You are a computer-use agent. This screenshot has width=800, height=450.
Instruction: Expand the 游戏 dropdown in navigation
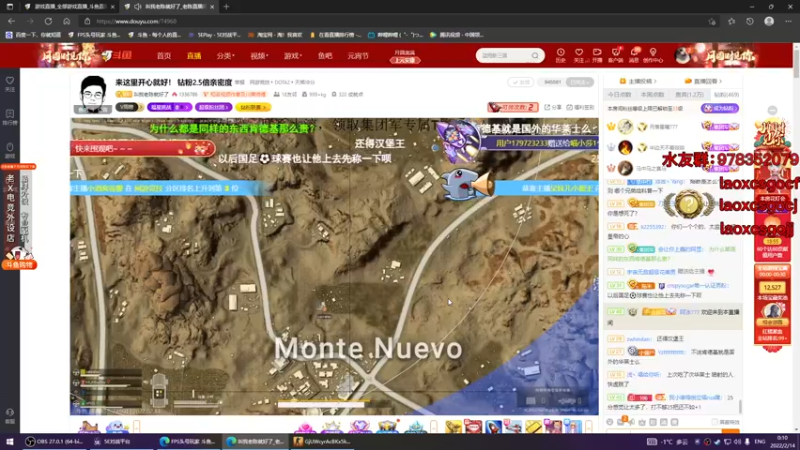point(293,56)
